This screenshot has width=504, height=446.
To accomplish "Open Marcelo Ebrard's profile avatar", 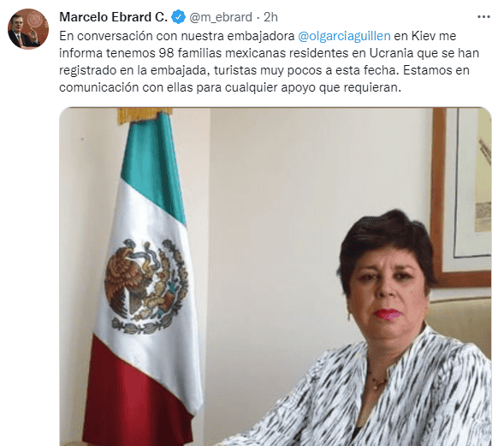I will pyautogui.click(x=28, y=28).
